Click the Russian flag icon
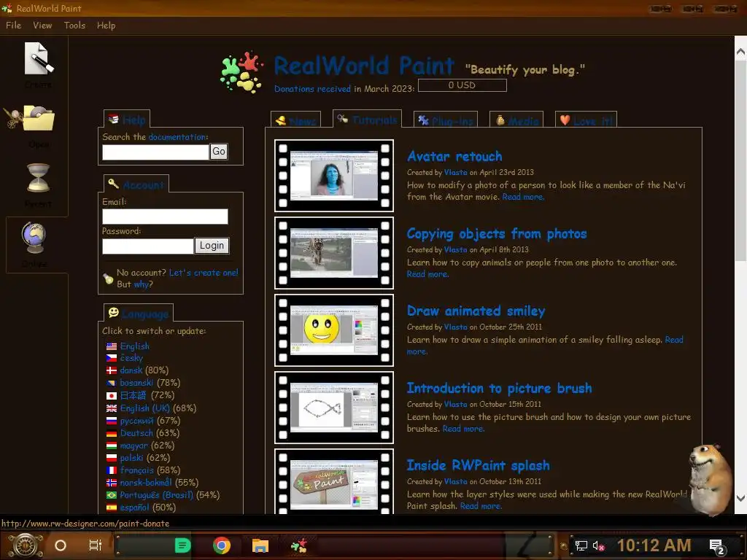Image resolution: width=747 pixels, height=560 pixels. [x=112, y=421]
